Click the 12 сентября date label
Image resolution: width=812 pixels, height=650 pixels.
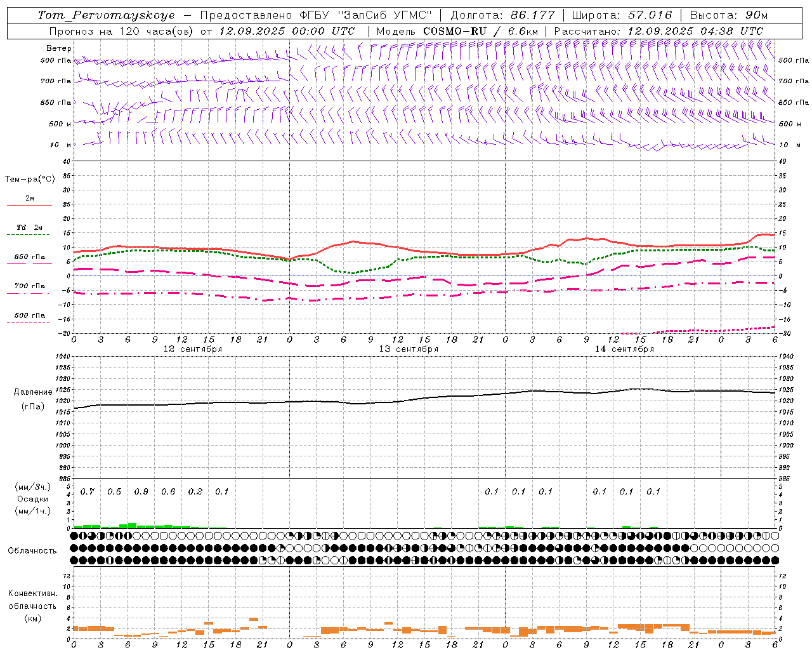[193, 349]
